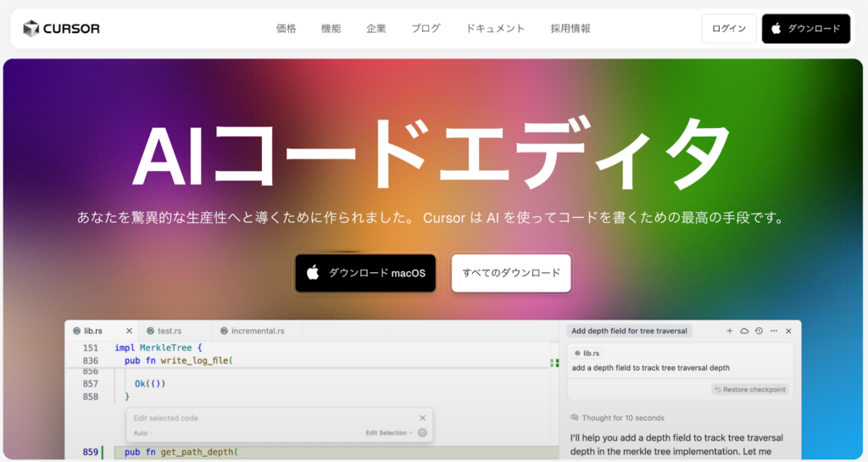868x462 pixels.
Task: Click Rust file icon on test.rs tab
Action: [151, 331]
